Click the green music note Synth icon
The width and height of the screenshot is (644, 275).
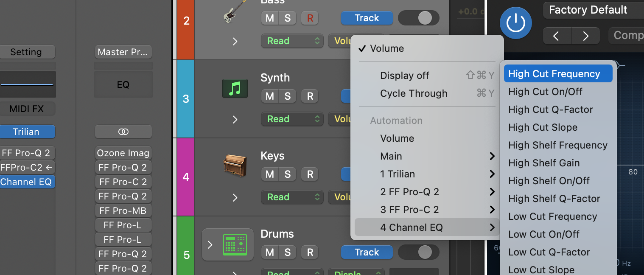pos(235,88)
